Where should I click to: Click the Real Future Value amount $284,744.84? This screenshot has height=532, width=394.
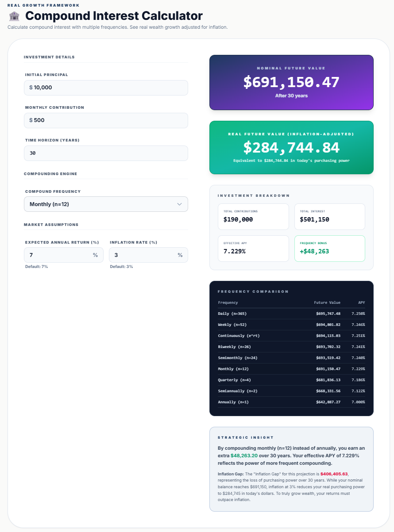[291, 148]
